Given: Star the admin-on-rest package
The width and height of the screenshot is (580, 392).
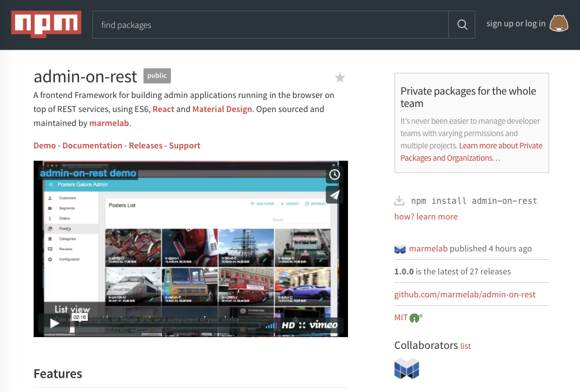Looking at the screenshot, I should (x=340, y=78).
